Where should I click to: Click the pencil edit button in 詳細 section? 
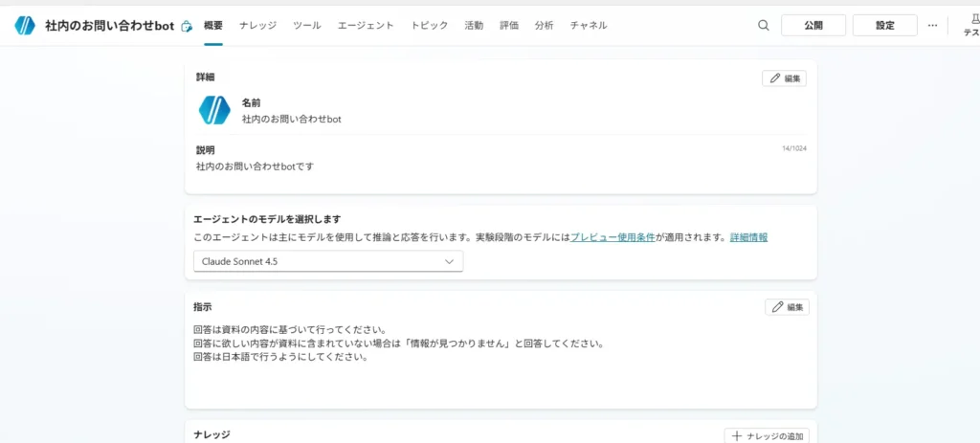click(x=784, y=78)
